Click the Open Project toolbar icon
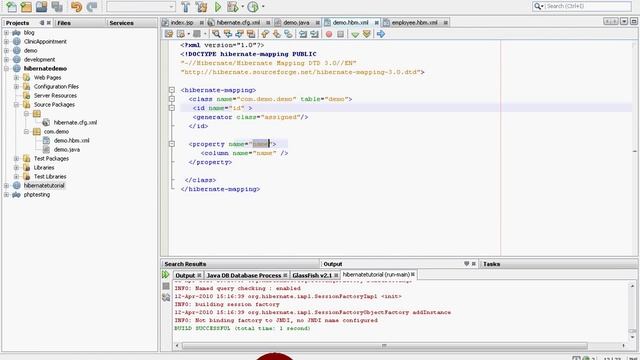Viewport: 640px width, 360px height. pos(41,7)
